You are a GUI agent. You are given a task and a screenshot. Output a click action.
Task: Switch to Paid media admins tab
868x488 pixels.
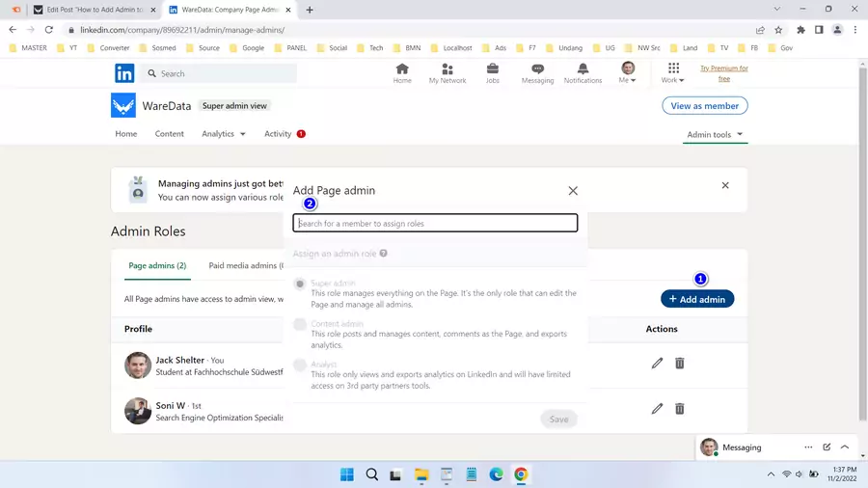[246, 265]
